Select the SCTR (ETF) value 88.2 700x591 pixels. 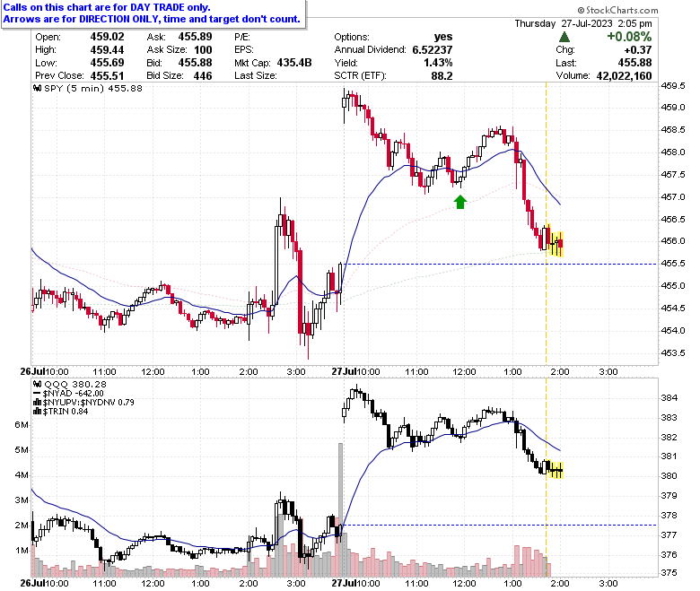(442, 76)
